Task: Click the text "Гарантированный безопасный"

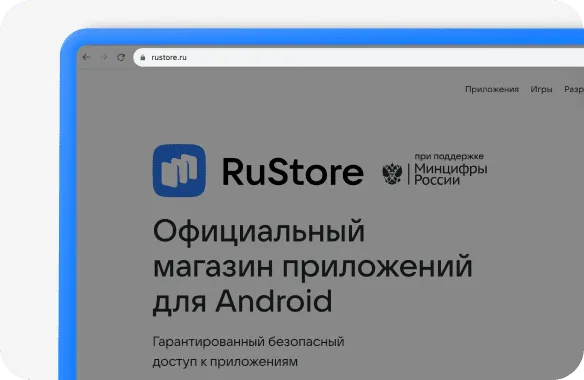Action: click(x=248, y=342)
